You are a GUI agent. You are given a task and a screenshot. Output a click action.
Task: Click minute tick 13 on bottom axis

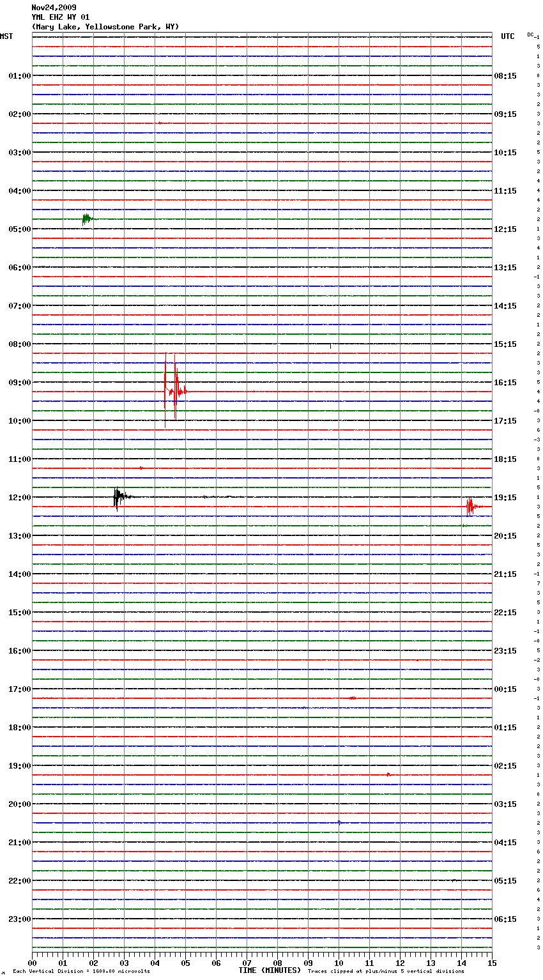(x=431, y=963)
